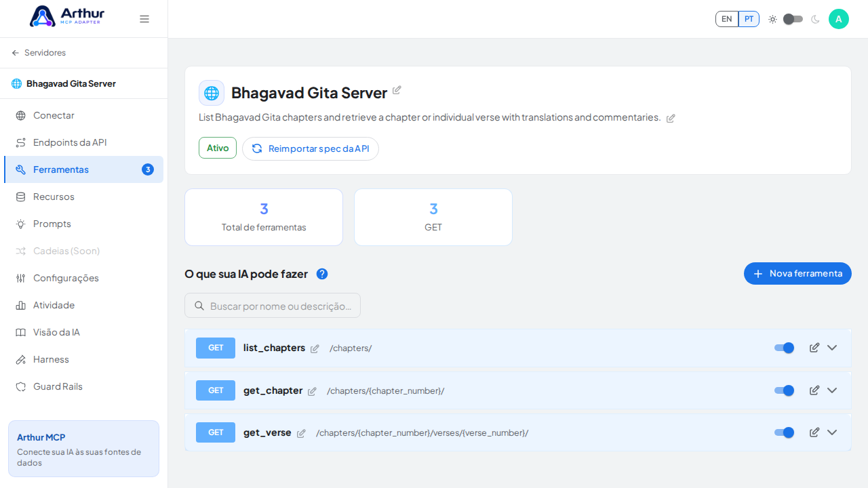Edit the Bhagavad Gita Server title
The height and width of the screenshot is (488, 868).
[x=397, y=90]
